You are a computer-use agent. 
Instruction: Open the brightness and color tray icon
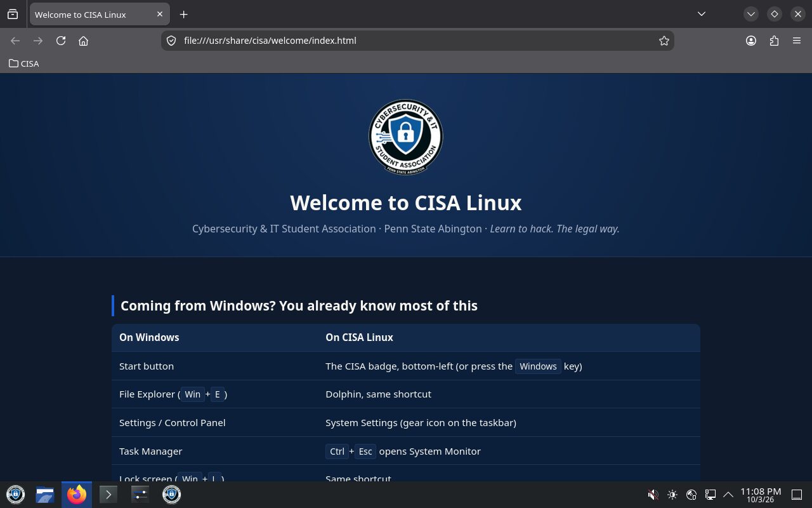pos(672,495)
